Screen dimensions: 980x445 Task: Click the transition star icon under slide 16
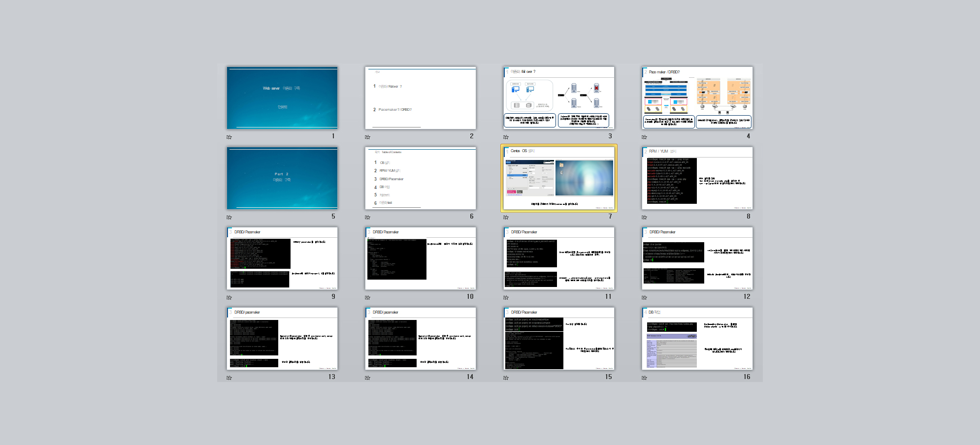644,378
